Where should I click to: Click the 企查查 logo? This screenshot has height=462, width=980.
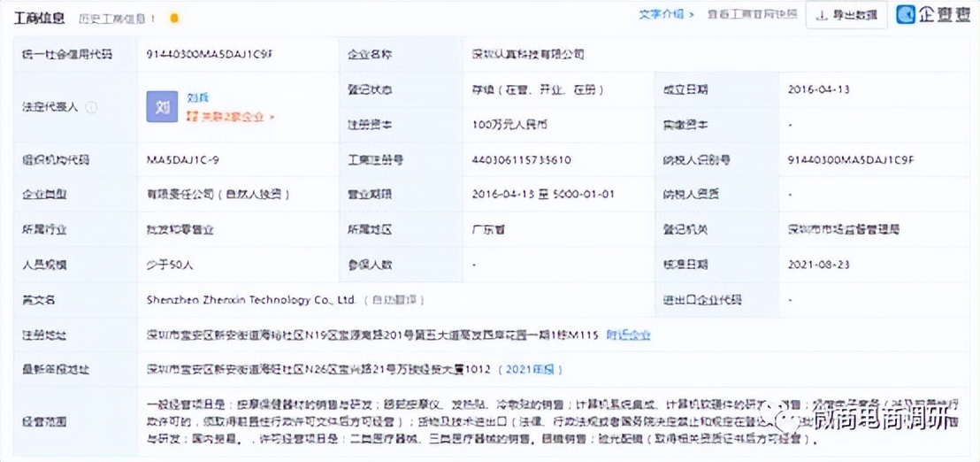933,15
